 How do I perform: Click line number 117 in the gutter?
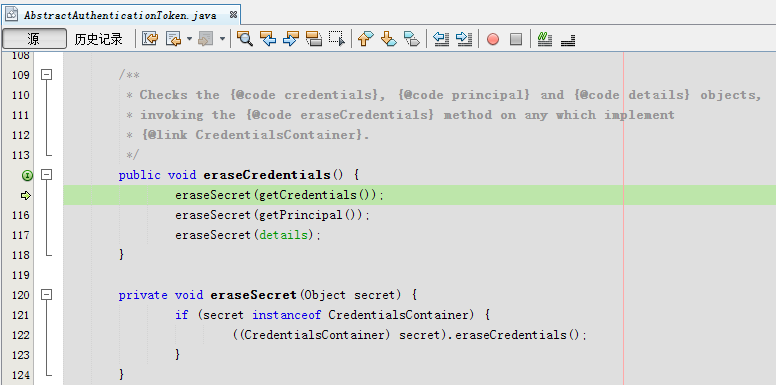[x=21, y=235]
